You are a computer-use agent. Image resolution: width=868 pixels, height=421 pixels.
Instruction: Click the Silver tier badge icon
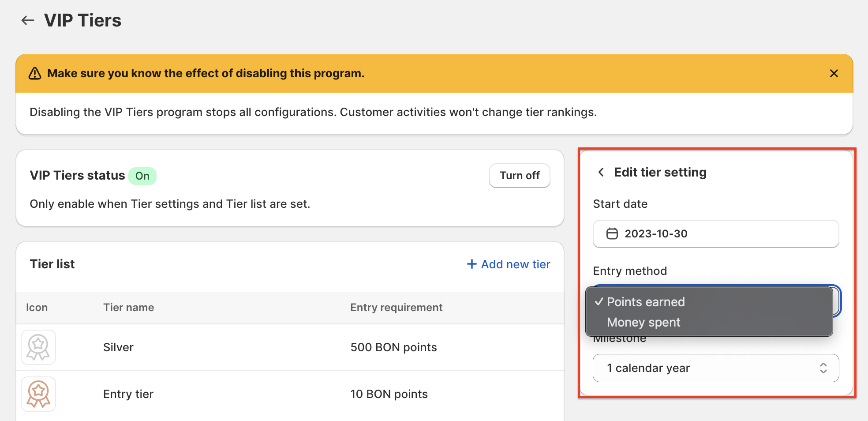click(x=38, y=347)
